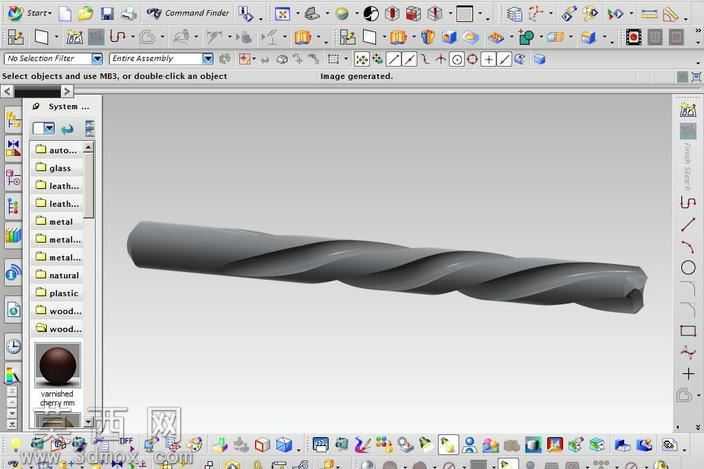
Task: Open the Constraint Navigator sidebar tab
Action: (13, 149)
